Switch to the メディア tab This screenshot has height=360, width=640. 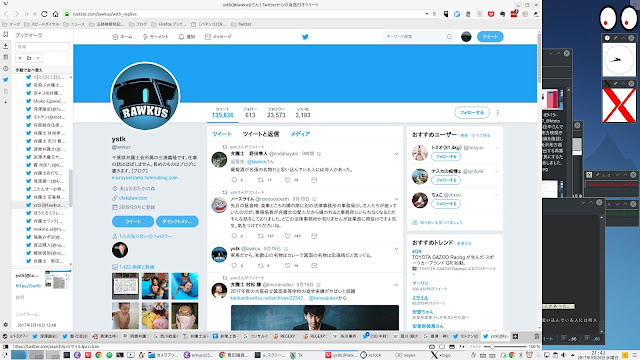click(x=300, y=134)
